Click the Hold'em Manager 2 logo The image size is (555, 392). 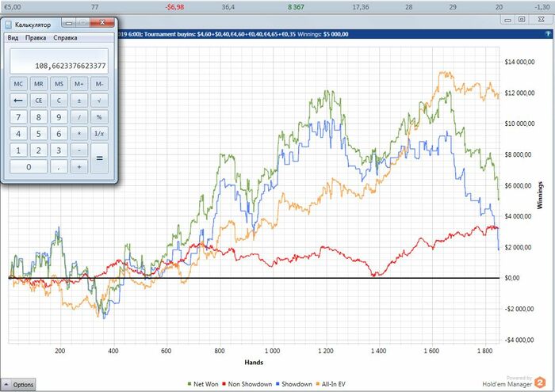[x=540, y=382]
